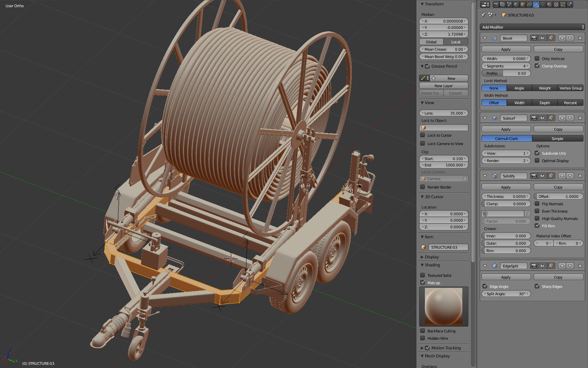Expand the Display panel

[422, 257]
